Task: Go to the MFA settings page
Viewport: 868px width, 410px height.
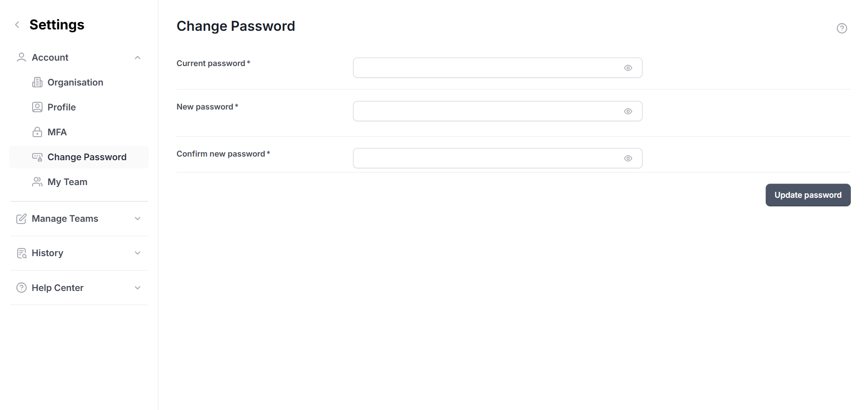Action: pos(57,132)
